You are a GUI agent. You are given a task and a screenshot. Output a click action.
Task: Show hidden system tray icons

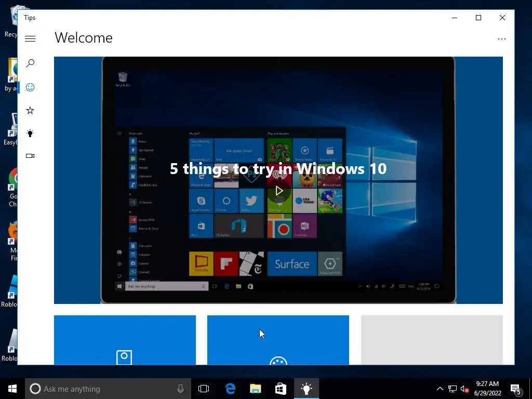tap(440, 389)
